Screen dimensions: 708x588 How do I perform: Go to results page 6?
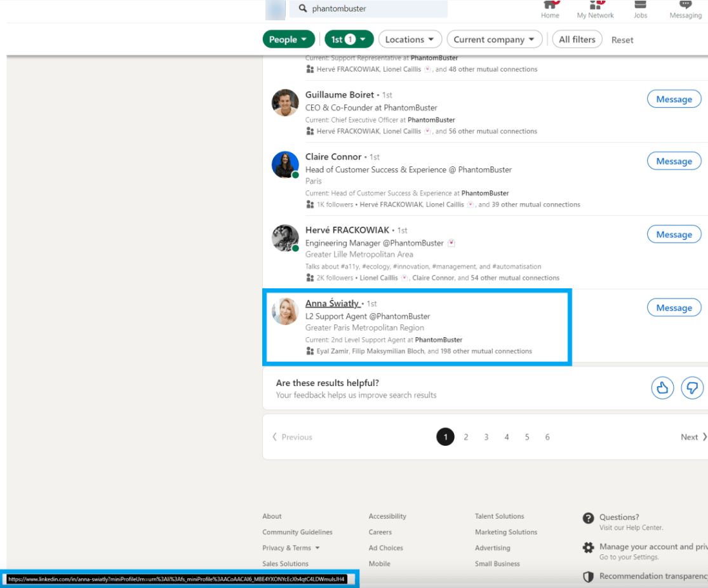[x=547, y=437]
